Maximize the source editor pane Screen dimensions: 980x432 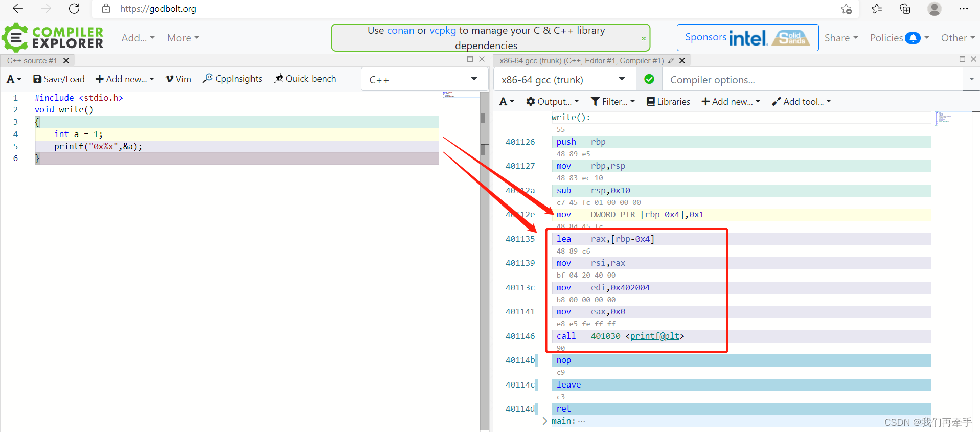pos(470,59)
